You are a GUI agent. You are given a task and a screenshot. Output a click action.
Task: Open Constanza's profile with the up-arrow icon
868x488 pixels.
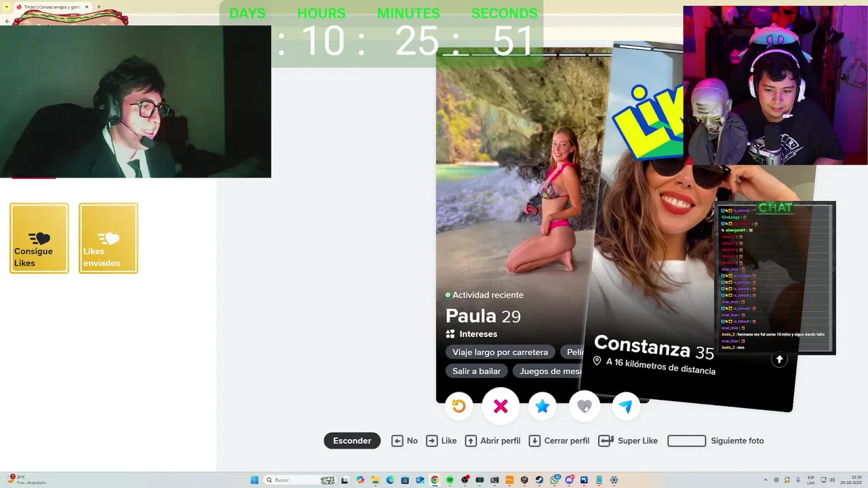779,360
